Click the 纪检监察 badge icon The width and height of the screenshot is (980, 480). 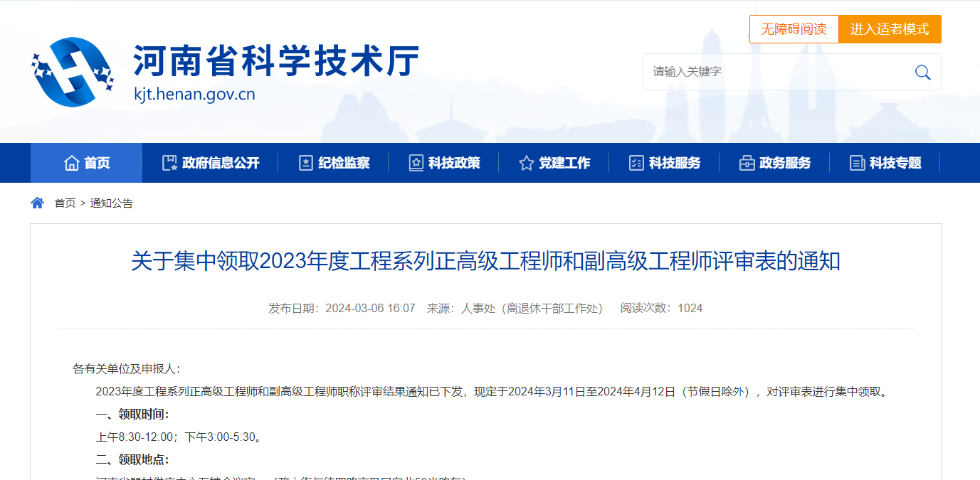[x=306, y=163]
